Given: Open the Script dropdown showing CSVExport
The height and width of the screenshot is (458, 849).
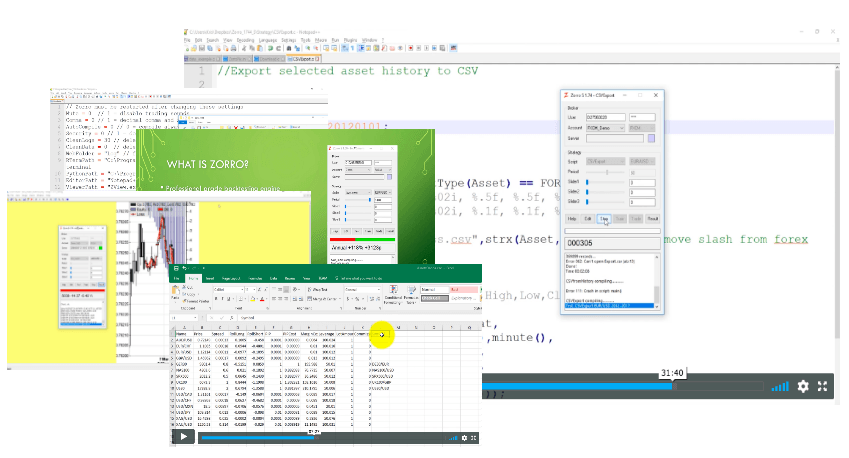Looking at the screenshot, I should 605,161.
